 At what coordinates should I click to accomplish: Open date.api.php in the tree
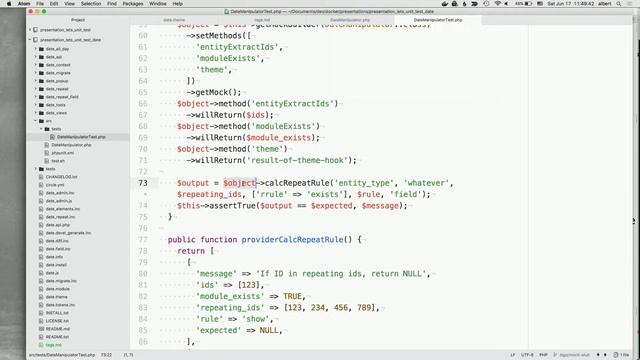tap(58, 225)
